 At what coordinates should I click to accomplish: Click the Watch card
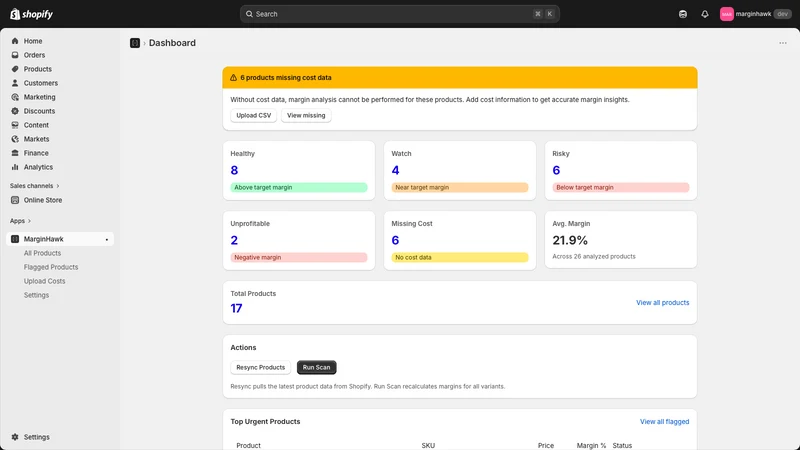tap(460, 170)
